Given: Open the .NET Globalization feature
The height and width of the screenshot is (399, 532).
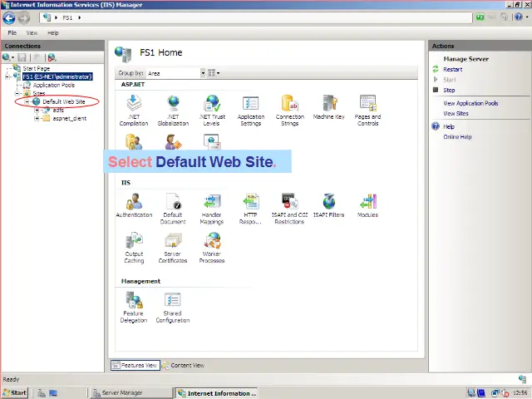Looking at the screenshot, I should tap(173, 111).
